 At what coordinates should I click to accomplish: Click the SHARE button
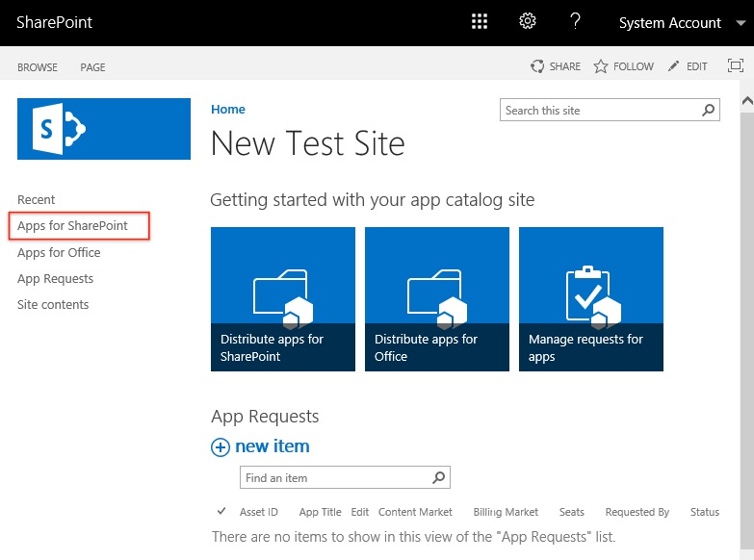pos(556,66)
